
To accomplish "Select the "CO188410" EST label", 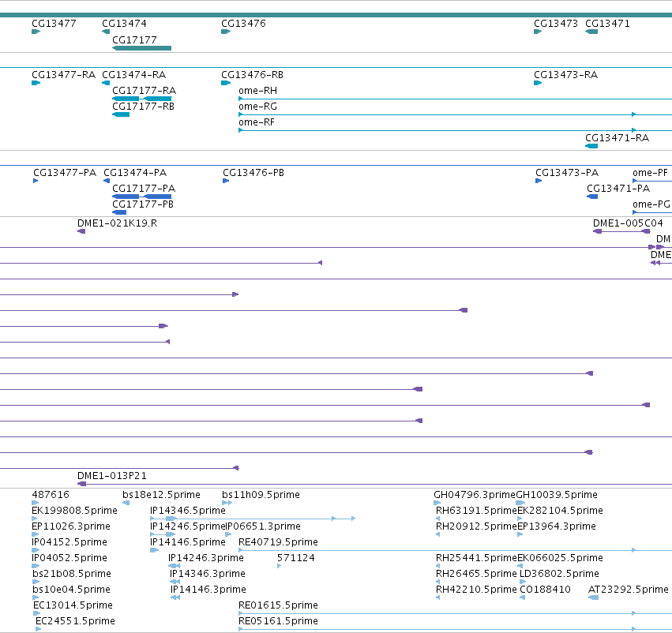I will tap(545, 590).
